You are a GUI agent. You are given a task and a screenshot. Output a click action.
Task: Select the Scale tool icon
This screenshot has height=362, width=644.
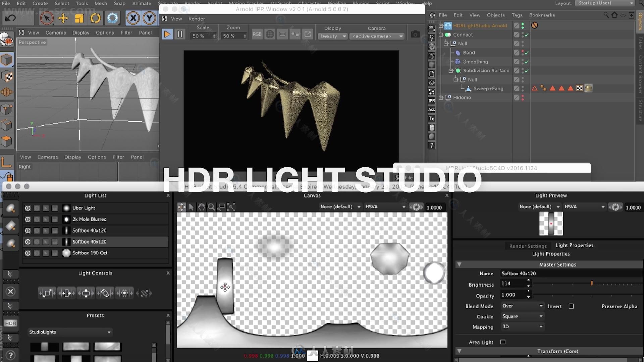pos(79,18)
